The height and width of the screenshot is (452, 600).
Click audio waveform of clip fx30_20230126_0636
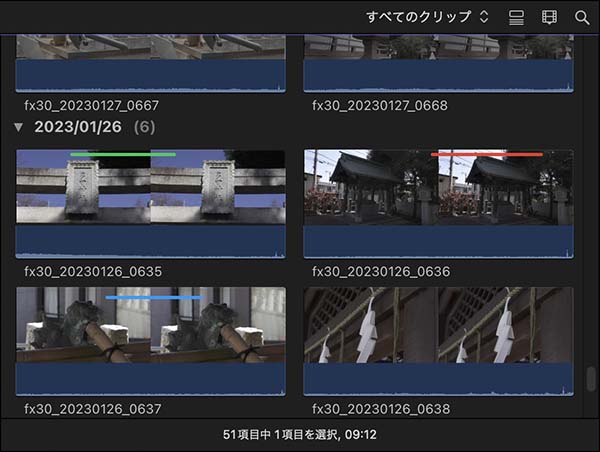439,242
